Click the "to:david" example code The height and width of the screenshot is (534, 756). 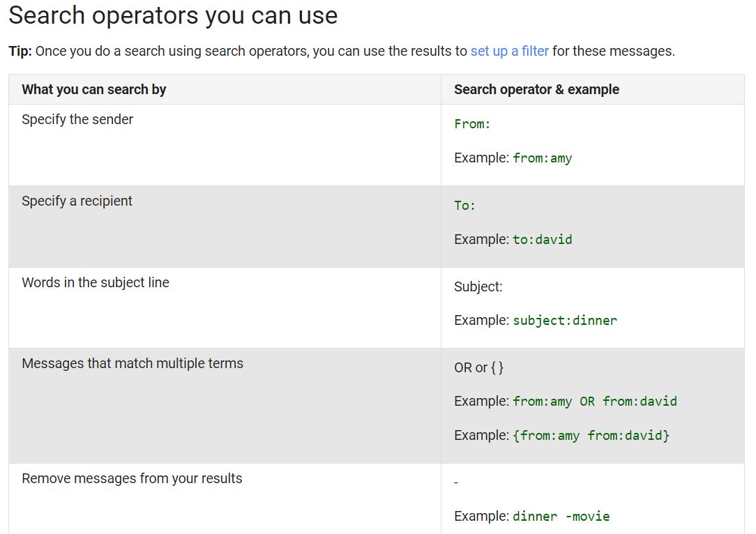pos(542,240)
